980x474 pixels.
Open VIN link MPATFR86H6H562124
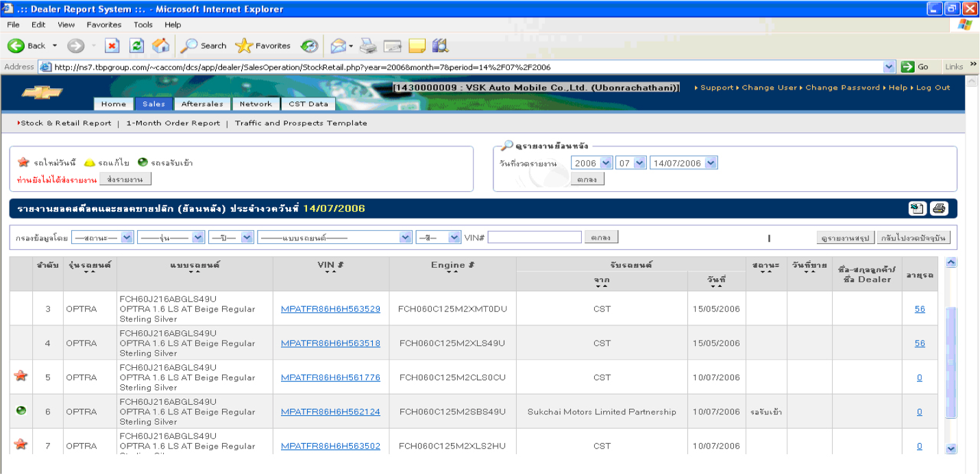pyautogui.click(x=330, y=412)
